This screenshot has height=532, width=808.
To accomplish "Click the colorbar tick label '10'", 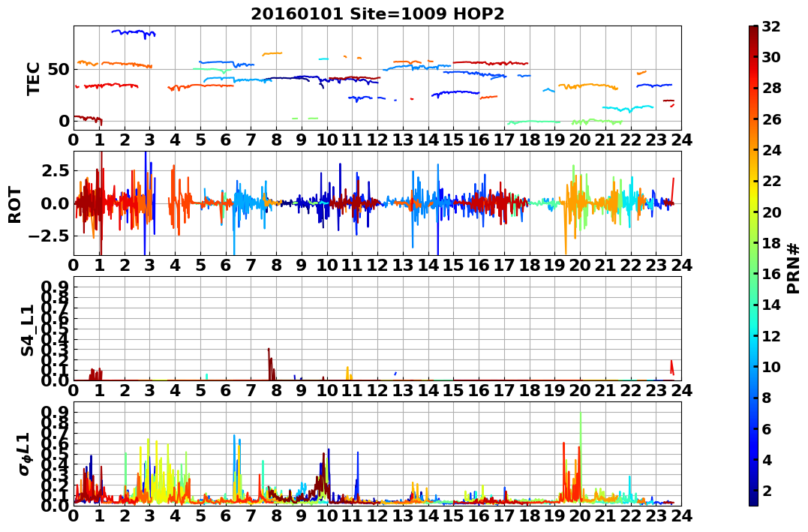I will [771, 366].
